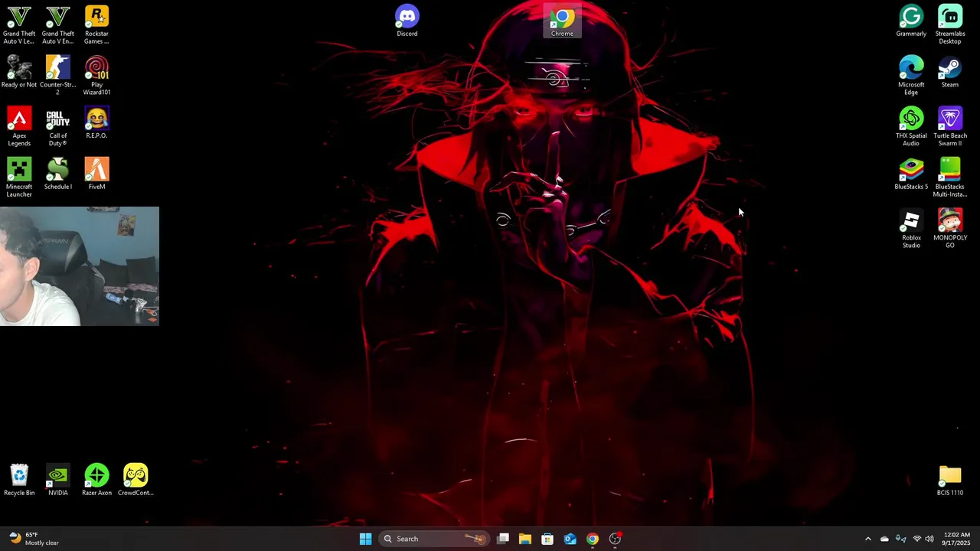Open Task View from the taskbar
This screenshot has width=980, height=551.
coord(503,539)
